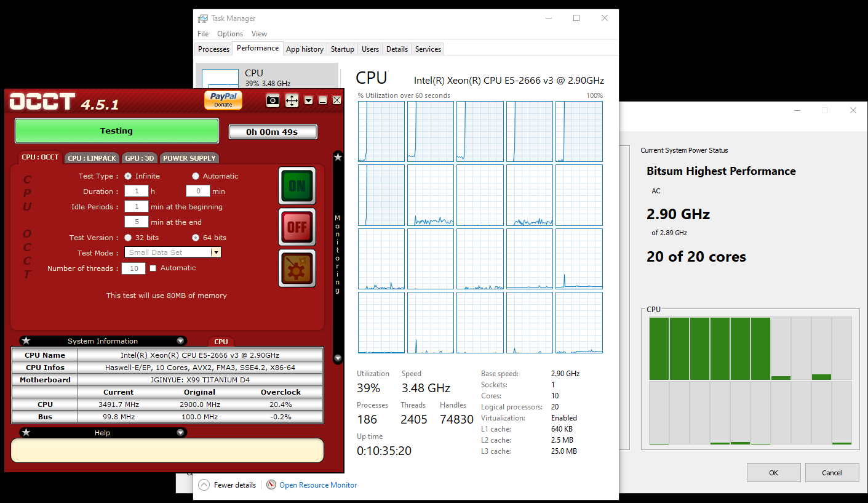Click the green Testing status button
The image size is (868, 503).
[x=117, y=131]
